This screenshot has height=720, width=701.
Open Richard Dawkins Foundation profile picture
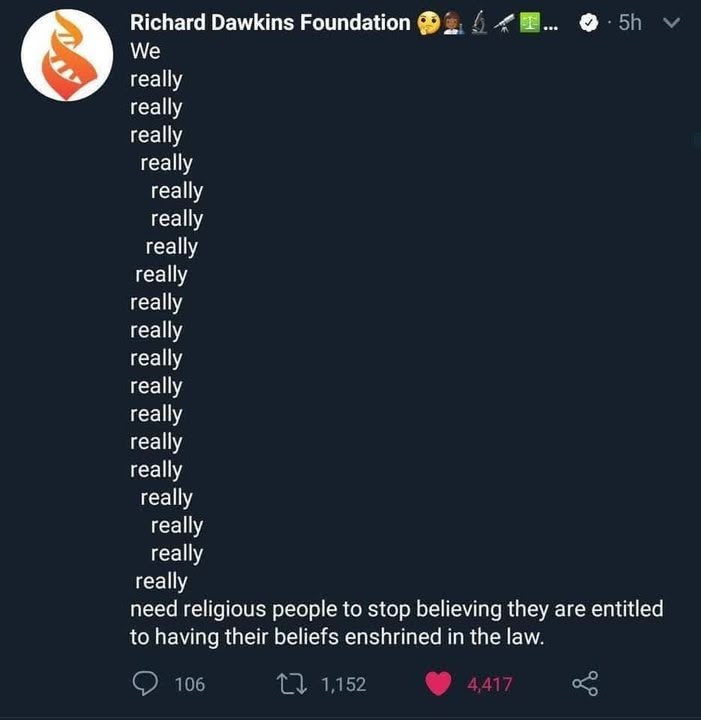click(x=66, y=56)
